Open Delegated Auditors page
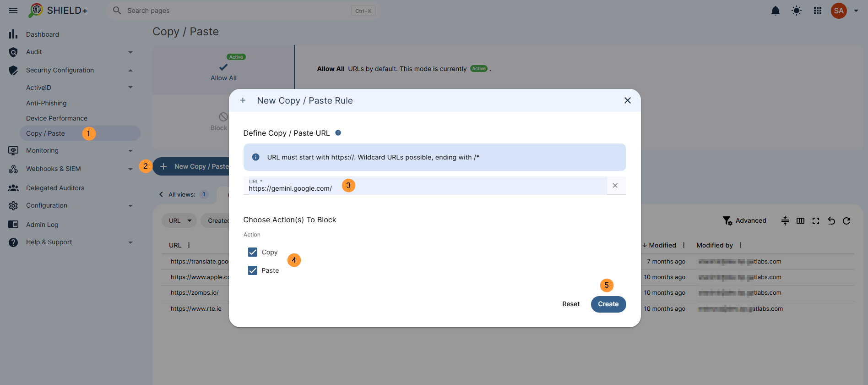Viewport: 868px width, 385px height. 55,188
